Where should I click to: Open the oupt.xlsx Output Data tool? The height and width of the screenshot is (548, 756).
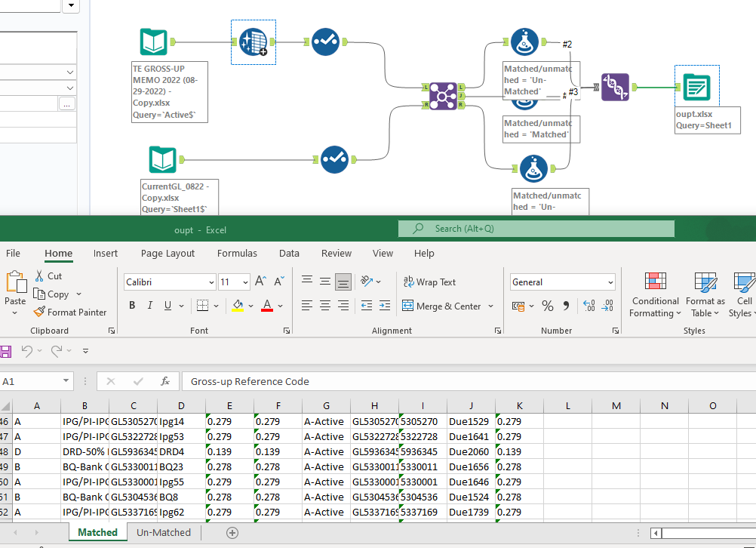click(696, 87)
